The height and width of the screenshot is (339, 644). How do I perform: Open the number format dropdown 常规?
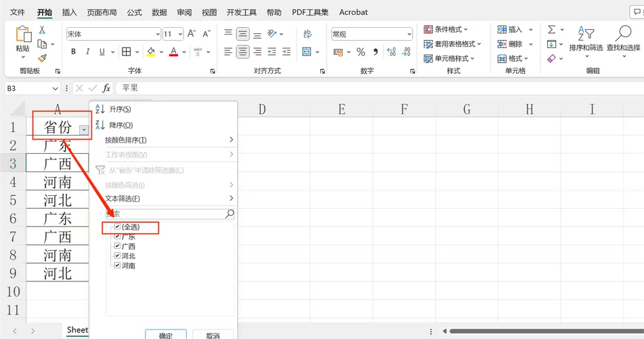tap(409, 34)
